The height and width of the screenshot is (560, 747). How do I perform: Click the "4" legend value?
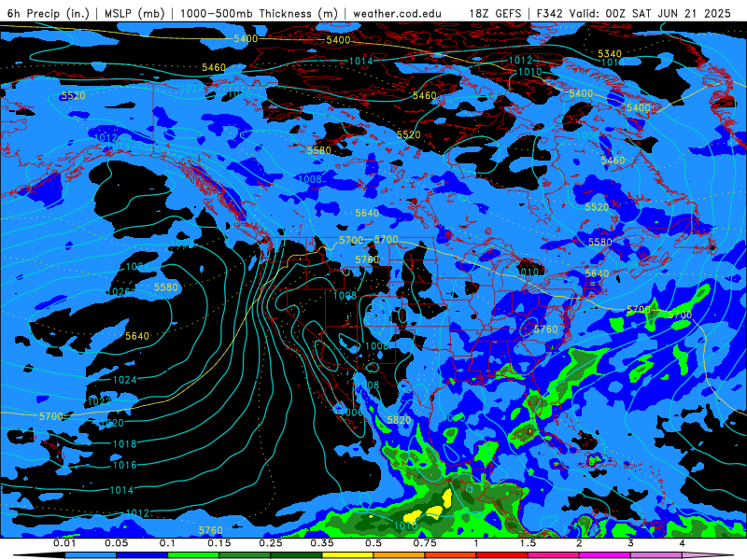tap(682, 543)
